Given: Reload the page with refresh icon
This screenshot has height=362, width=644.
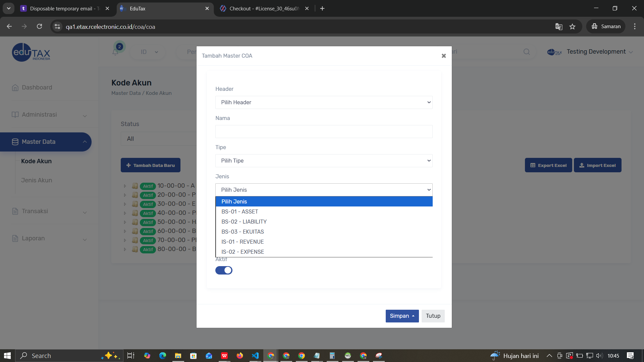Looking at the screenshot, I should coord(39,26).
